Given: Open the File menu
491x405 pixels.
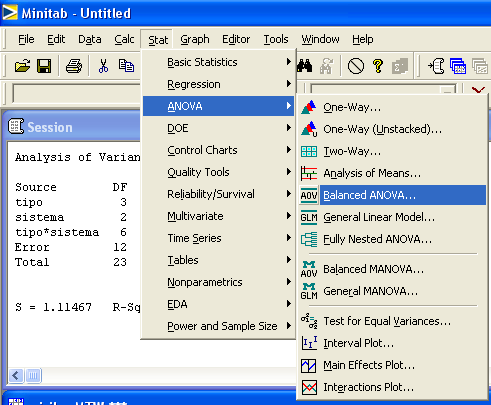Looking at the screenshot, I should click(26, 39).
